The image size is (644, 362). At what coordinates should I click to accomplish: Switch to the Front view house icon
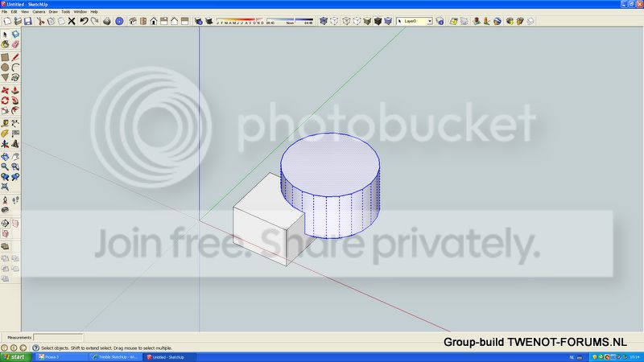click(x=153, y=21)
